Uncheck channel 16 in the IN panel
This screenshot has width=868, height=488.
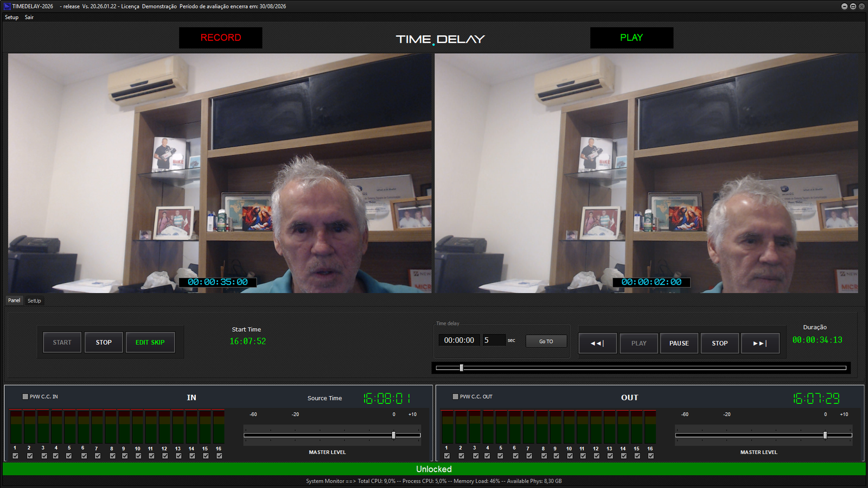[219, 456]
